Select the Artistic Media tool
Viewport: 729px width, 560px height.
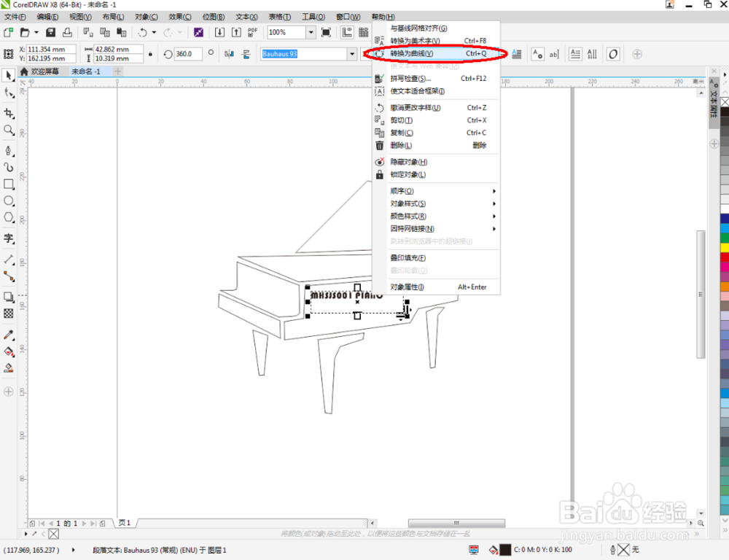click(8, 167)
